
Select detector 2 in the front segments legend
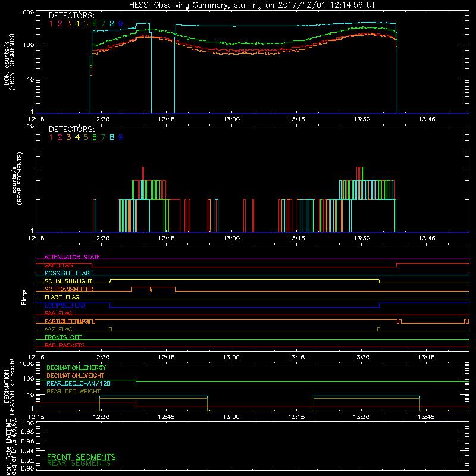[60, 24]
